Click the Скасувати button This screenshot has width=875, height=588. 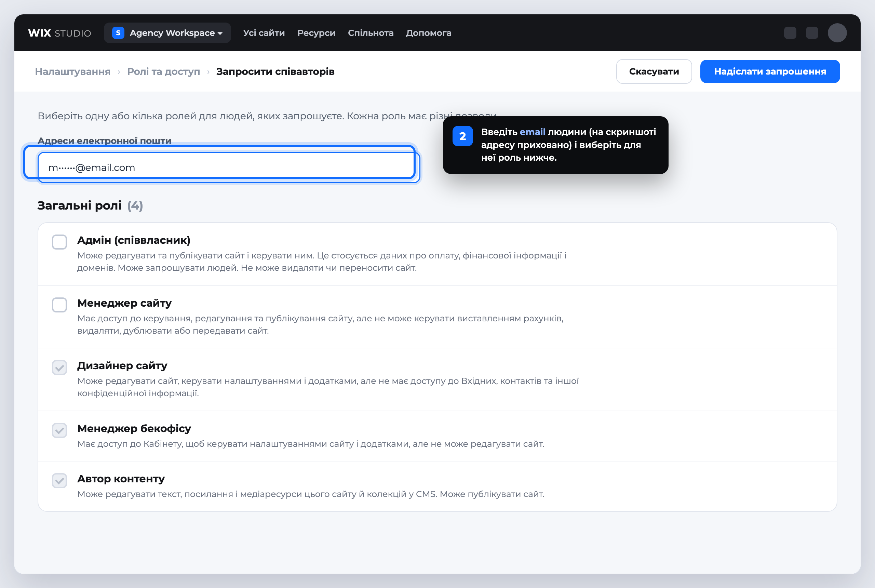(654, 72)
